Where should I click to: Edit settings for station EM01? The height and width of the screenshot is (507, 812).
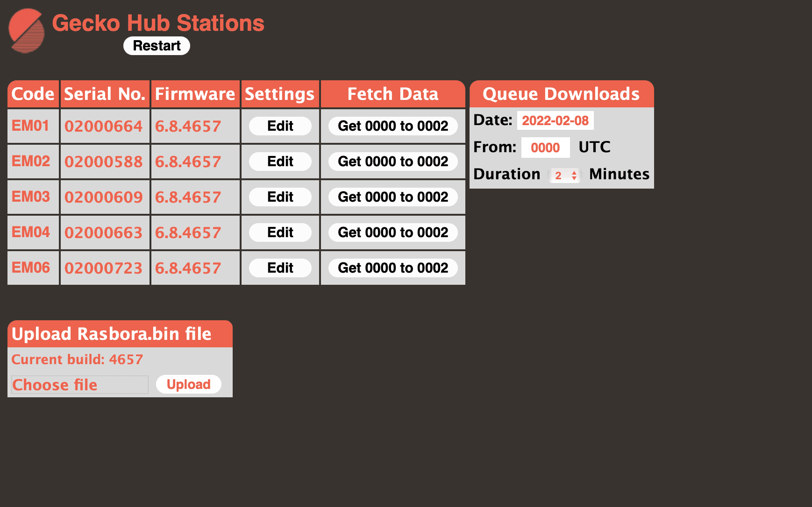(x=280, y=126)
